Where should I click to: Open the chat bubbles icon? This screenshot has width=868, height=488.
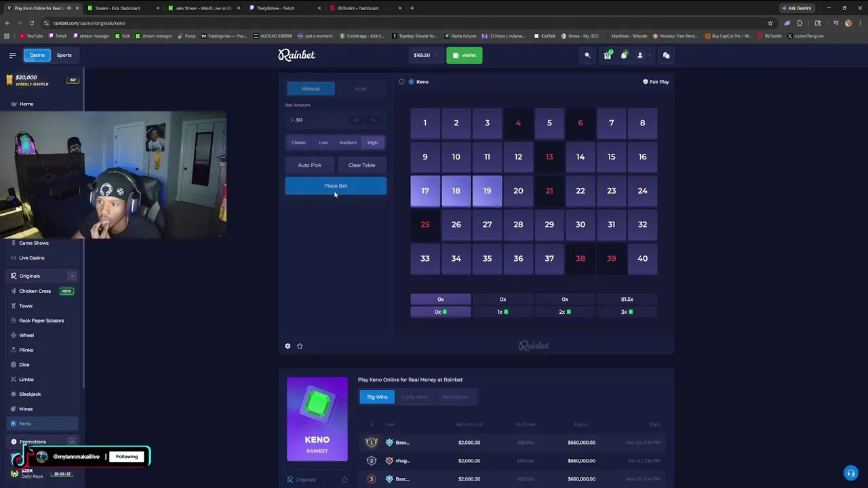point(666,56)
